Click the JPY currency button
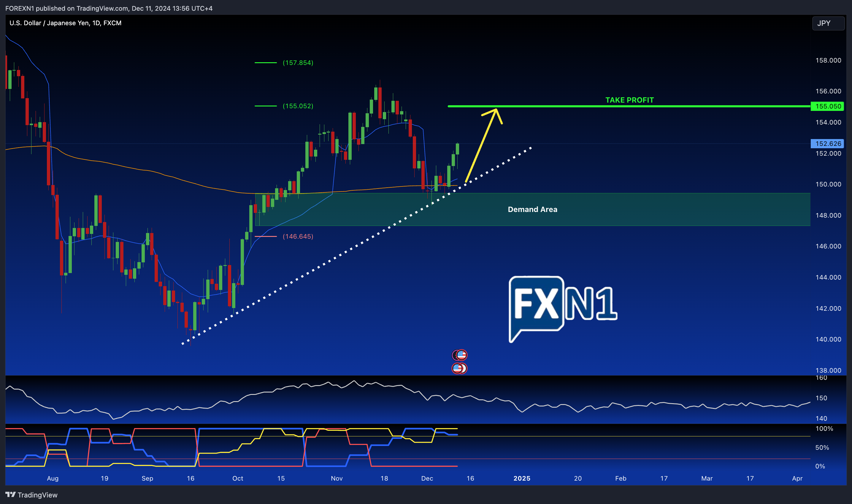The height and width of the screenshot is (504, 852). coord(828,23)
